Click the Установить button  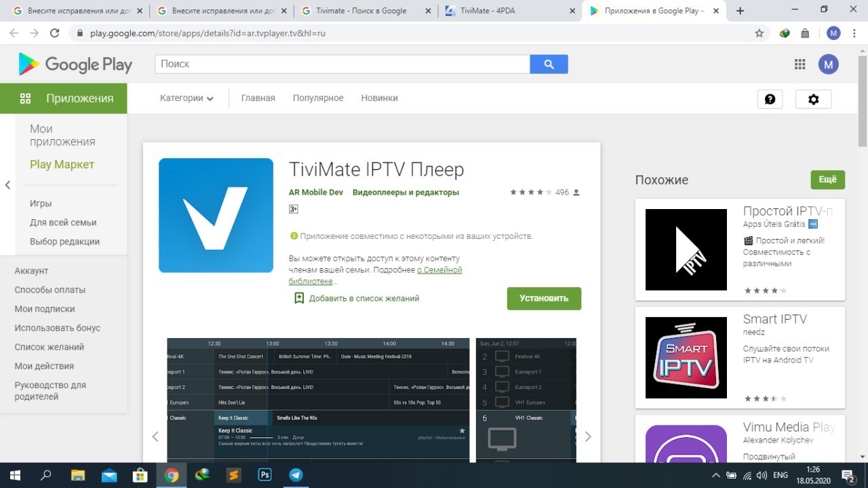click(544, 298)
